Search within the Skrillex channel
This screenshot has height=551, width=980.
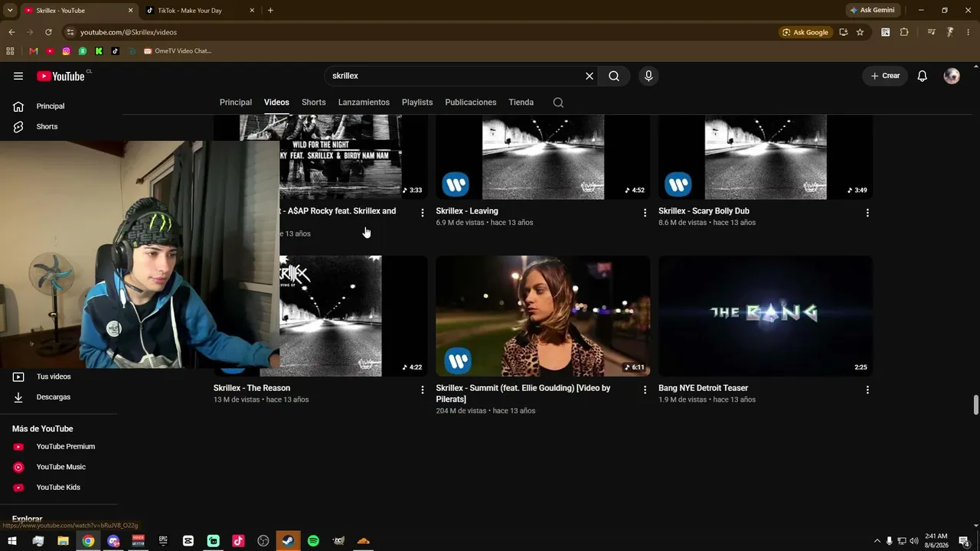click(x=558, y=103)
